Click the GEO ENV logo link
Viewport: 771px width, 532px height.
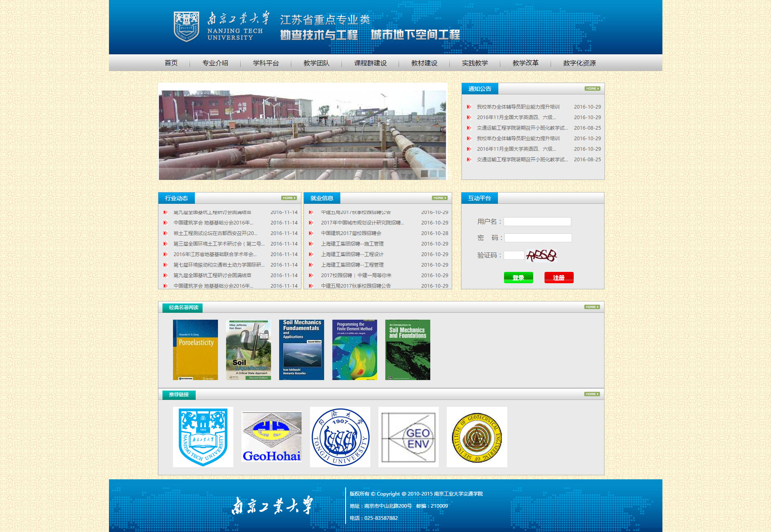[x=408, y=437]
